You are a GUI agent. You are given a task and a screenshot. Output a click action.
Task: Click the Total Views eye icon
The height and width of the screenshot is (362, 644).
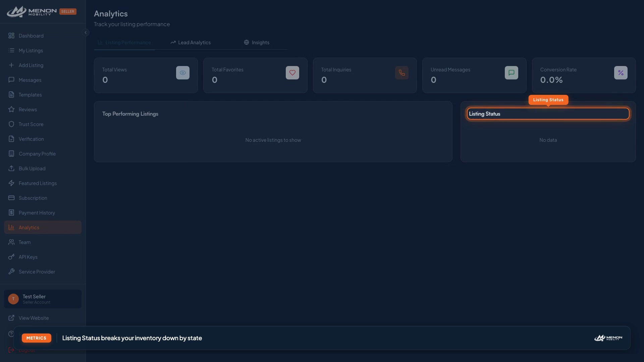[x=183, y=73]
